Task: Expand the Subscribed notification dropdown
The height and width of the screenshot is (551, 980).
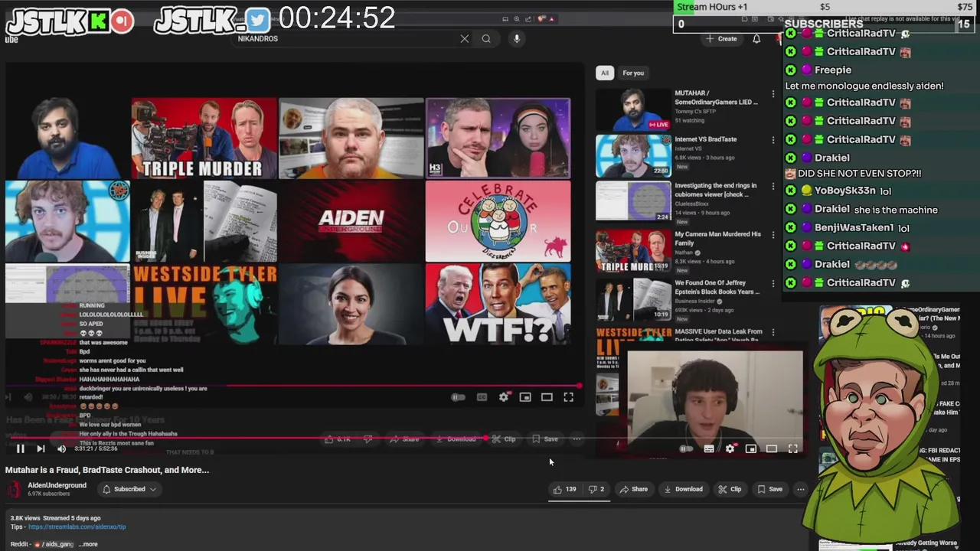Action: coord(129,489)
